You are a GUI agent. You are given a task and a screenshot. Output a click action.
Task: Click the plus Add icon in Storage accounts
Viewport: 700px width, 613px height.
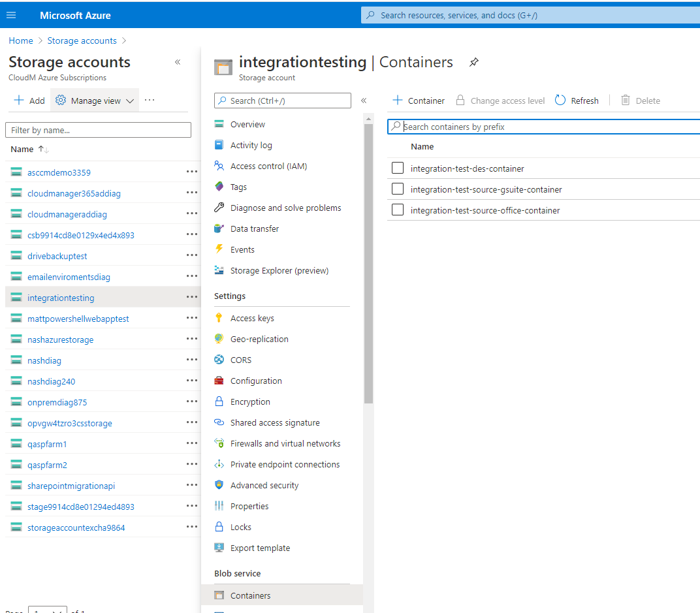[x=19, y=100]
